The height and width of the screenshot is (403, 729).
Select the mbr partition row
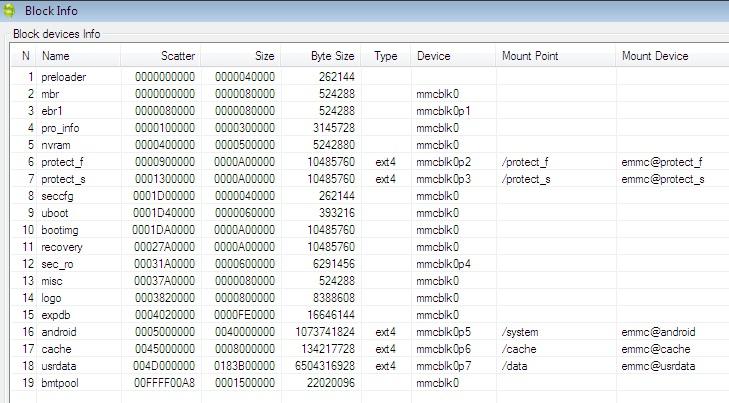coord(370,94)
